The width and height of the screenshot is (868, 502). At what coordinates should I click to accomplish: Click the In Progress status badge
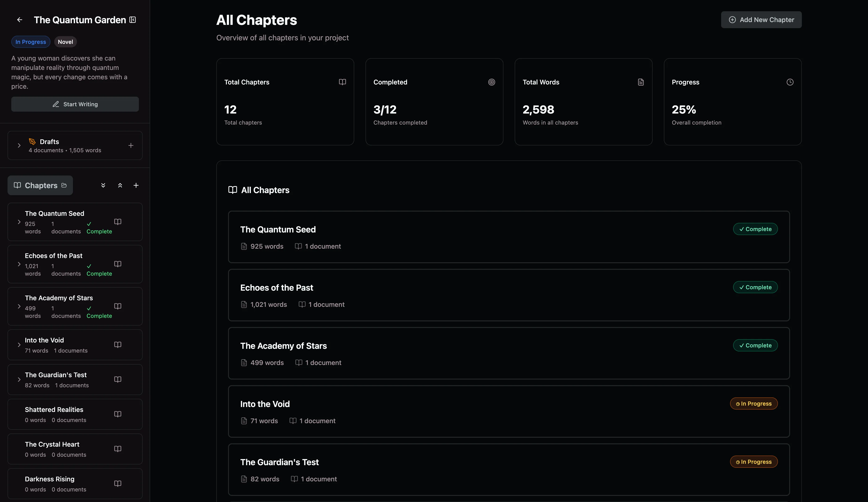[31, 42]
